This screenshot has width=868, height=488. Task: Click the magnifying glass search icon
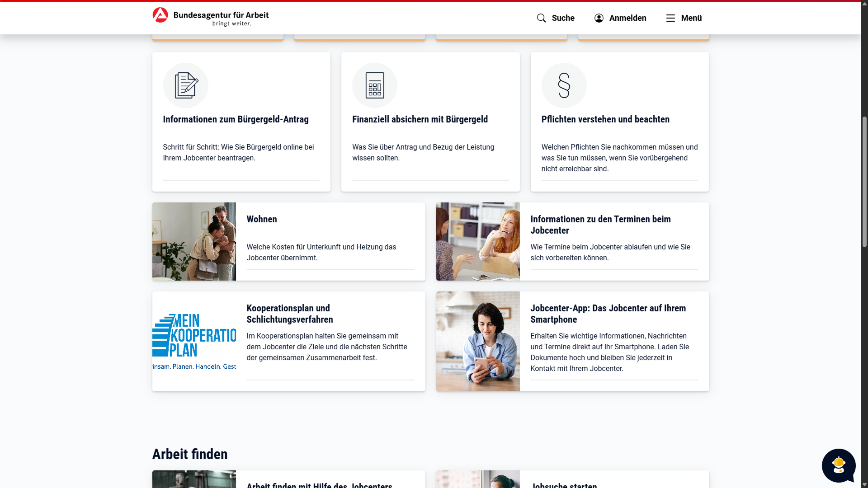pos(541,18)
